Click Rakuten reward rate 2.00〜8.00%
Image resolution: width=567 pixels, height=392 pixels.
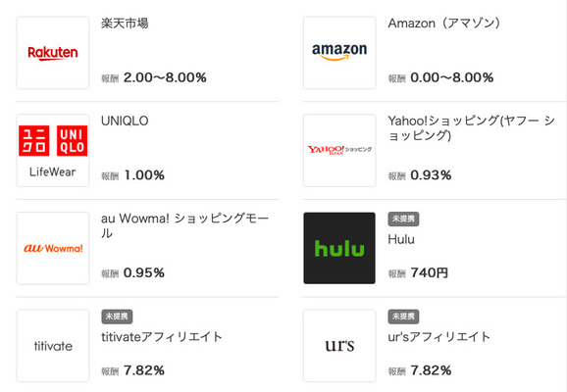pos(165,77)
